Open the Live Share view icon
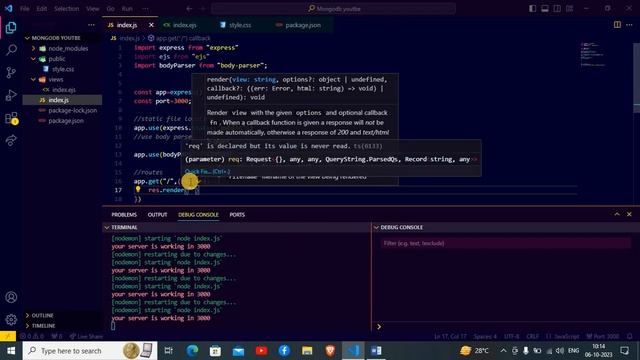Image resolution: width=640 pixels, height=360 pixels. (x=11, y=140)
